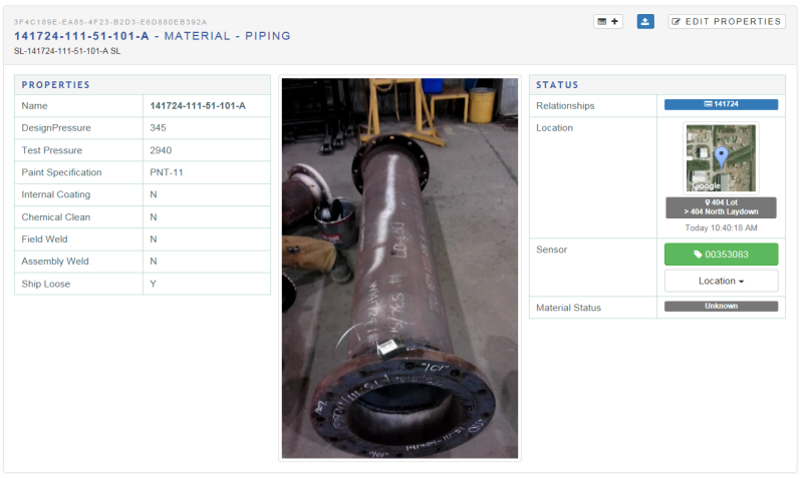This screenshot has width=805, height=478.
Task: Click the green sensor tag 00353083
Action: 721,254
